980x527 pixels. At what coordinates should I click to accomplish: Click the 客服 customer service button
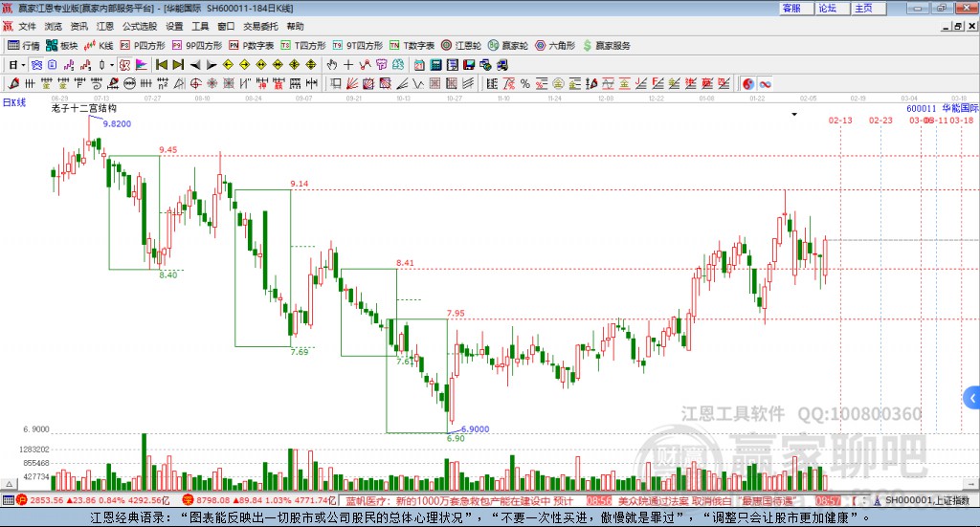(x=796, y=8)
